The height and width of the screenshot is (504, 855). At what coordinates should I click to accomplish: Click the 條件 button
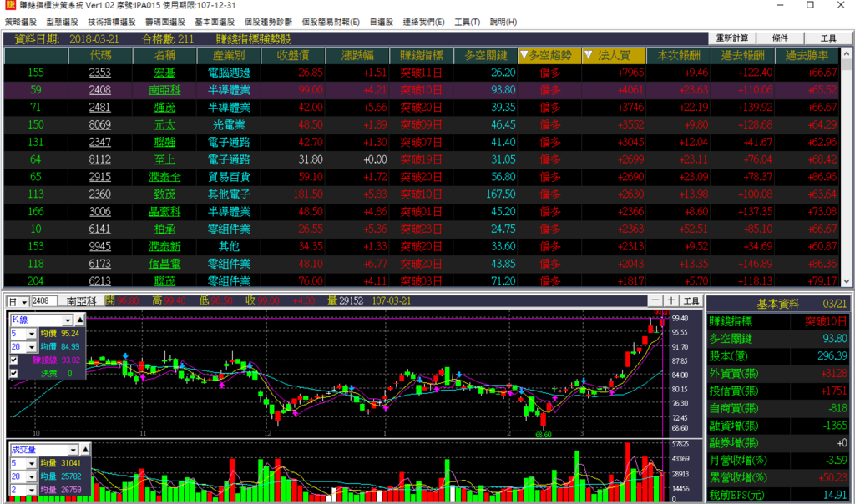[781, 38]
